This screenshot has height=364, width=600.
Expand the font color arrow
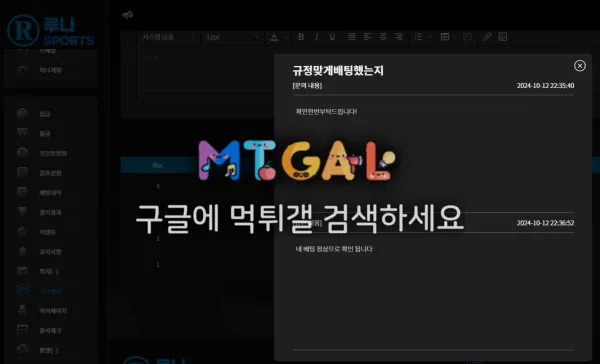pos(285,37)
